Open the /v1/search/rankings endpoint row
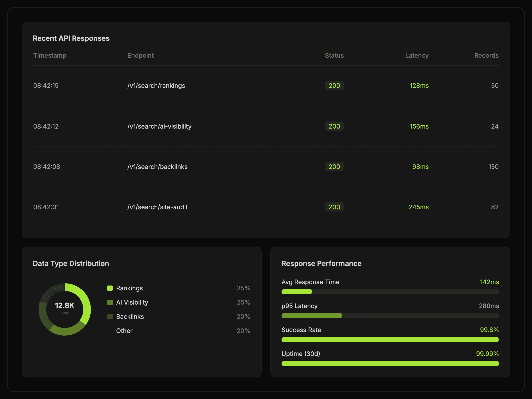Screen dimensions: 532x399 [156, 86]
